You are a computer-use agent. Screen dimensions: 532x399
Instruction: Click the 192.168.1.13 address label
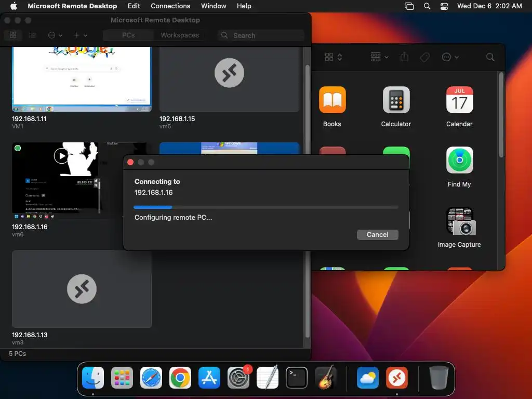pos(30,335)
